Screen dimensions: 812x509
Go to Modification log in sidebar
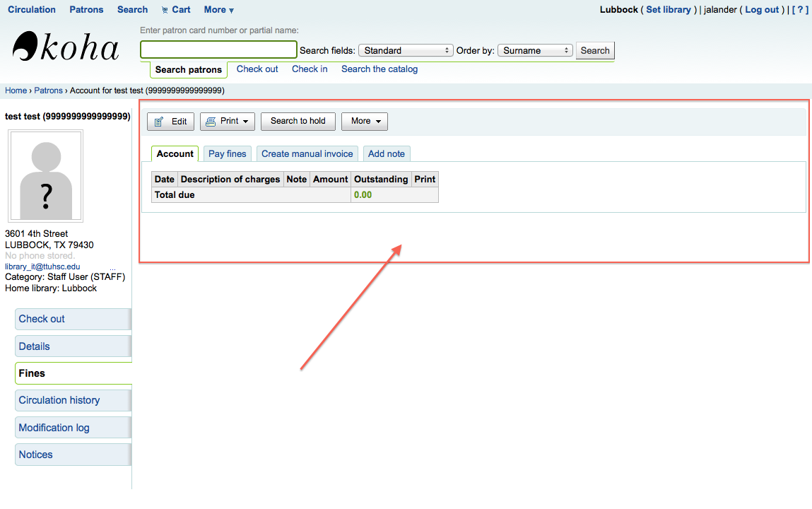point(54,428)
